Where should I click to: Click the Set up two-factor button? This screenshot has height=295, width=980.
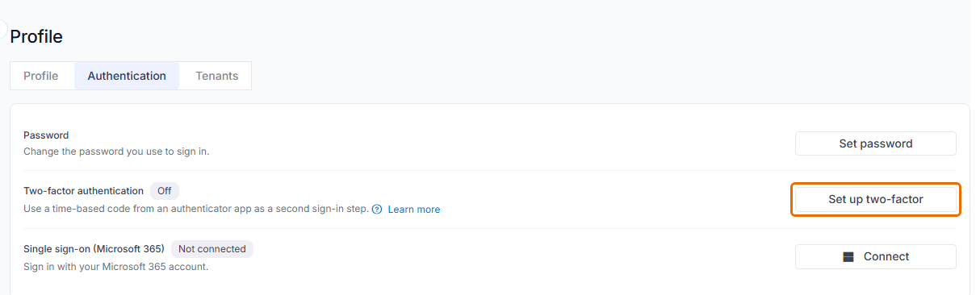point(876,199)
